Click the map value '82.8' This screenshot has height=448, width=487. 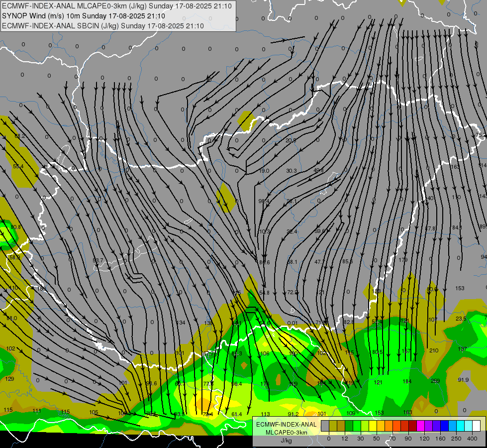click(349, 322)
